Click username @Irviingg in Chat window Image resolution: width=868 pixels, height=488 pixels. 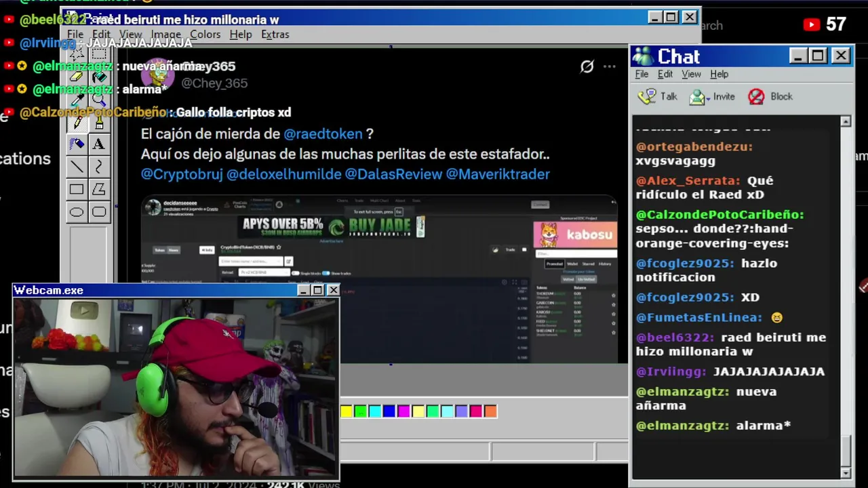coord(671,372)
